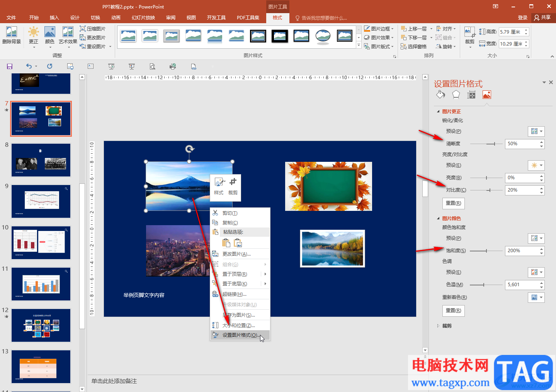556x392 pixels.
Task: Open the Selection Pane (选择窗格)
Action: [414, 46]
